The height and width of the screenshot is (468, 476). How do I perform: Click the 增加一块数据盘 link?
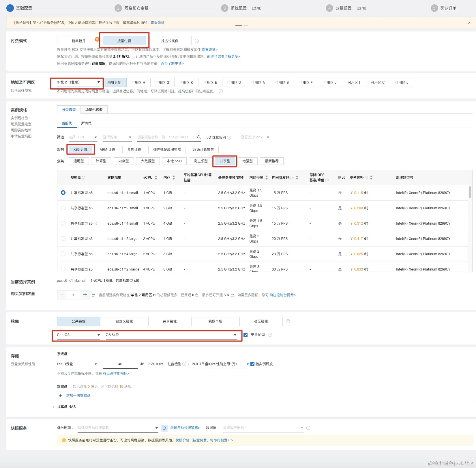pos(78,396)
